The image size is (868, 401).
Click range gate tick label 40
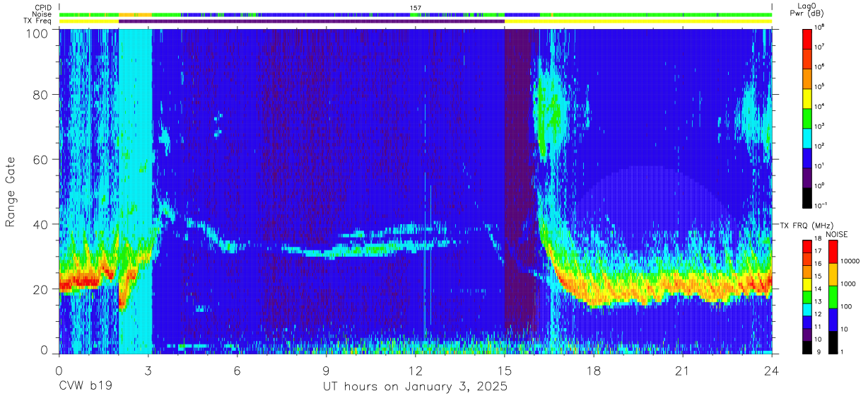tap(42, 224)
